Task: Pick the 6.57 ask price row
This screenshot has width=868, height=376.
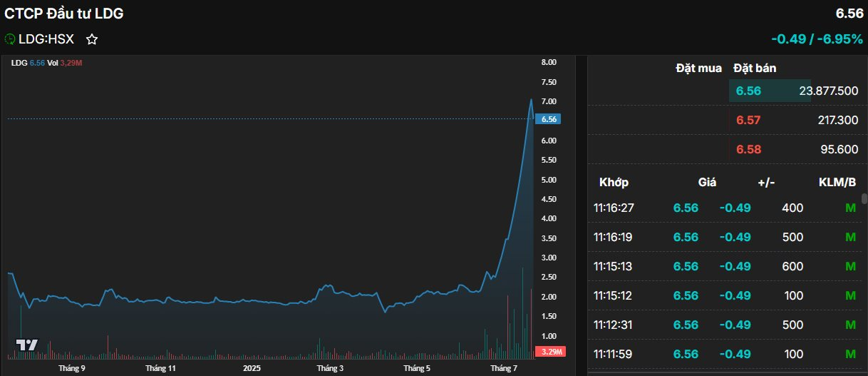Action: (748, 121)
